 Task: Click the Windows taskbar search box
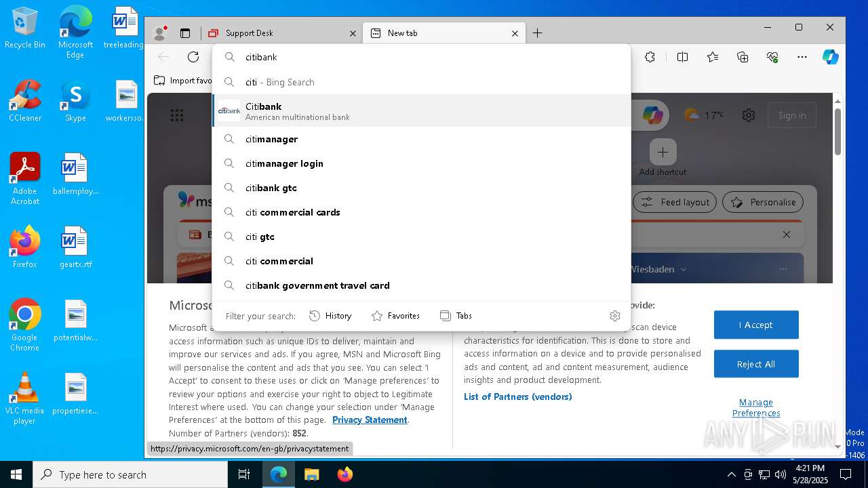(x=130, y=474)
